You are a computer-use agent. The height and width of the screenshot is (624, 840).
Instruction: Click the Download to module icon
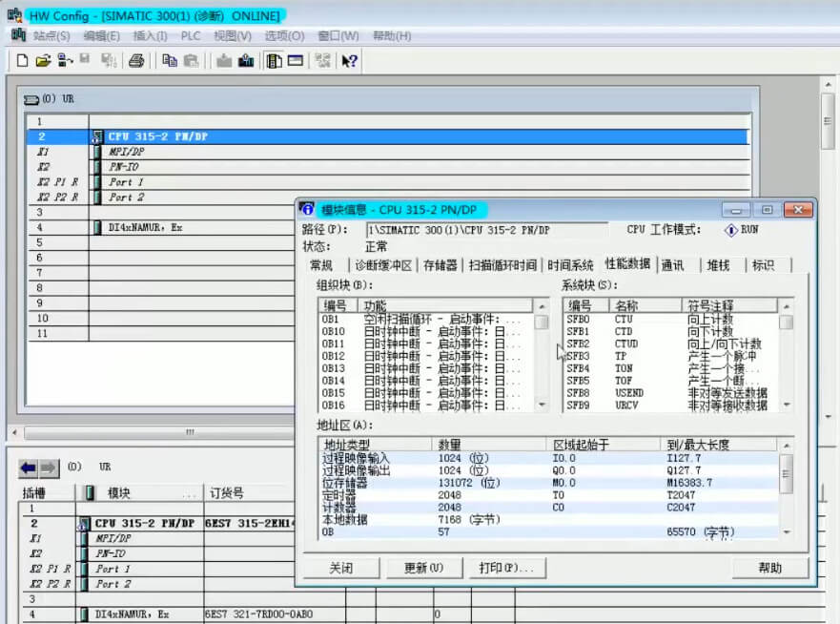(x=224, y=60)
